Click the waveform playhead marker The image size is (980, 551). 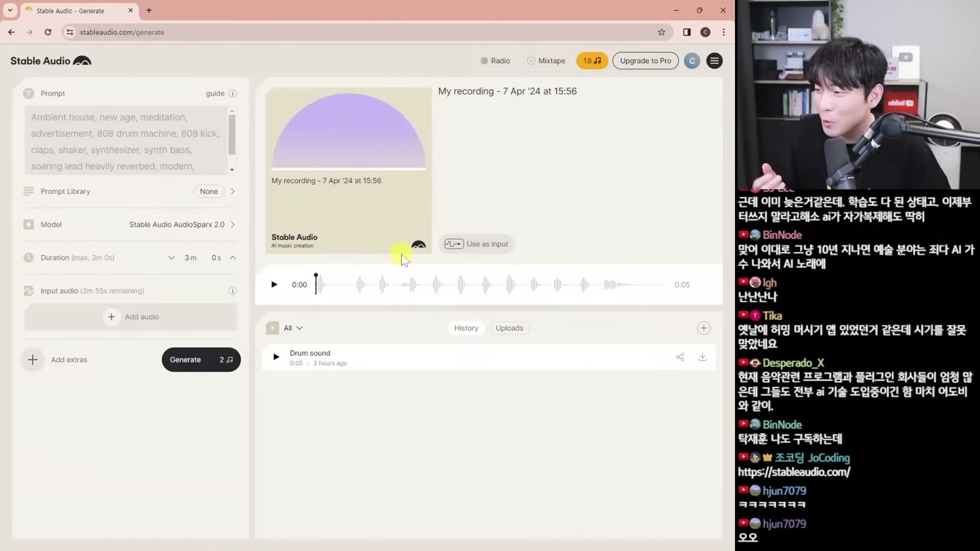click(316, 275)
